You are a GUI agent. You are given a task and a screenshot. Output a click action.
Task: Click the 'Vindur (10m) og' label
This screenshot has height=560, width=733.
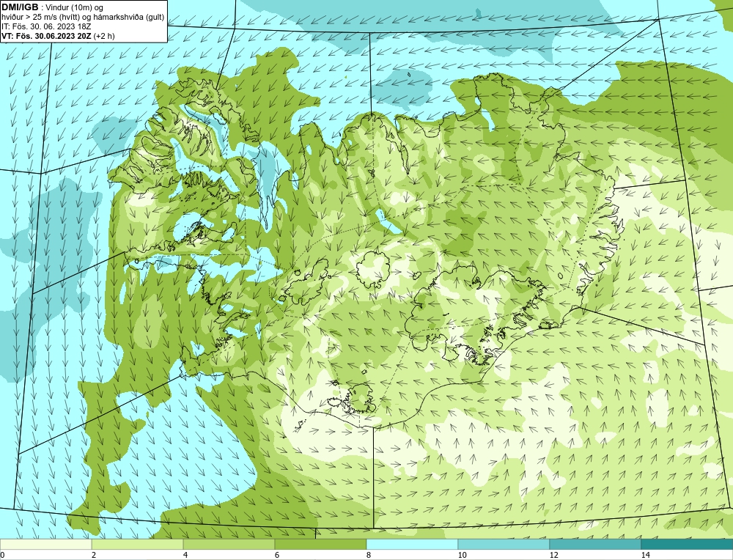coord(75,7)
